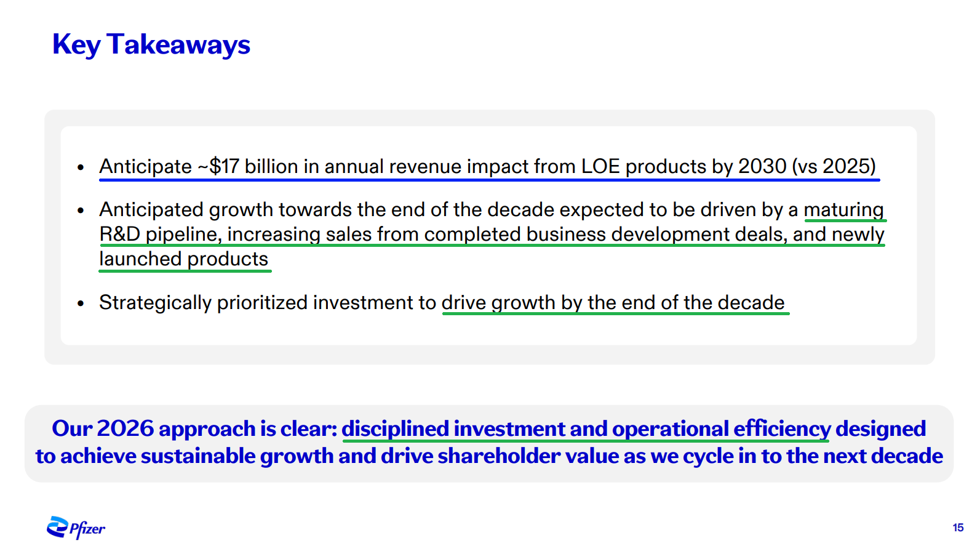
Task: Click the "(vs 2025)" text
Action: [834, 167]
